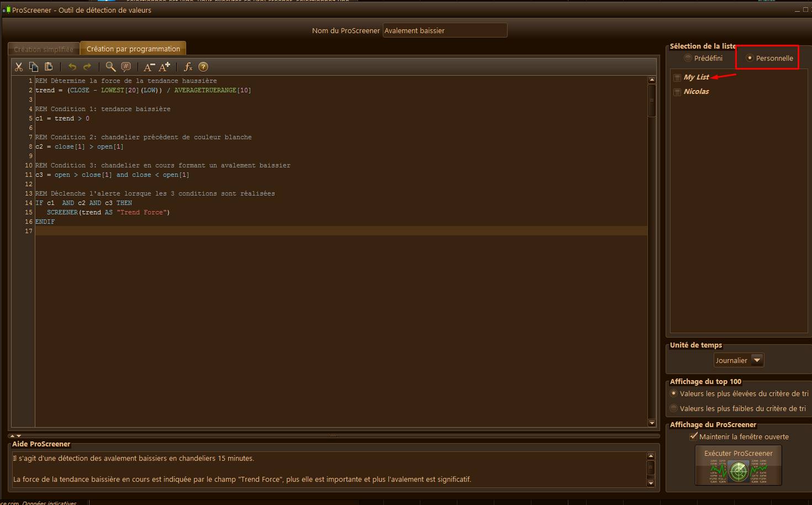This screenshot has height=505, width=812.
Task: Click the Paste clipboard icon
Action: pos(49,67)
